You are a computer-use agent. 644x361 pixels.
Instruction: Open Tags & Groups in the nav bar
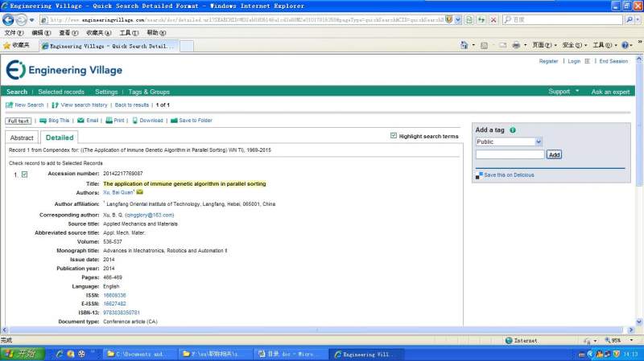click(149, 92)
